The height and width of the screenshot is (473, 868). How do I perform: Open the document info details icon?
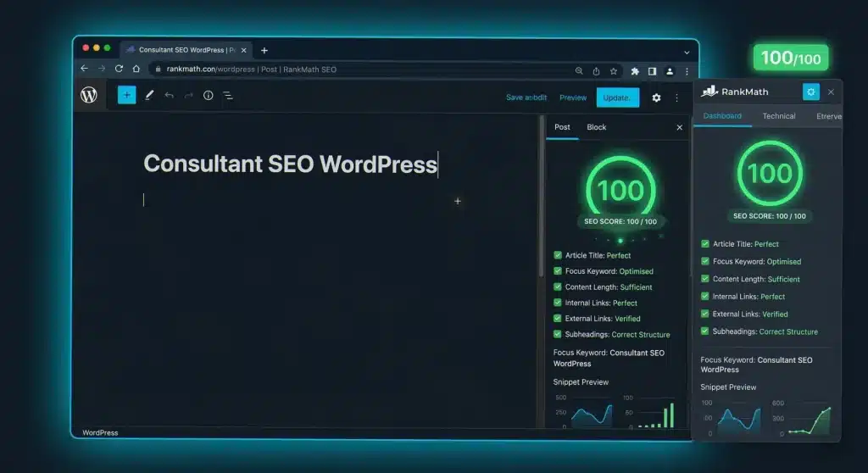pos(209,95)
